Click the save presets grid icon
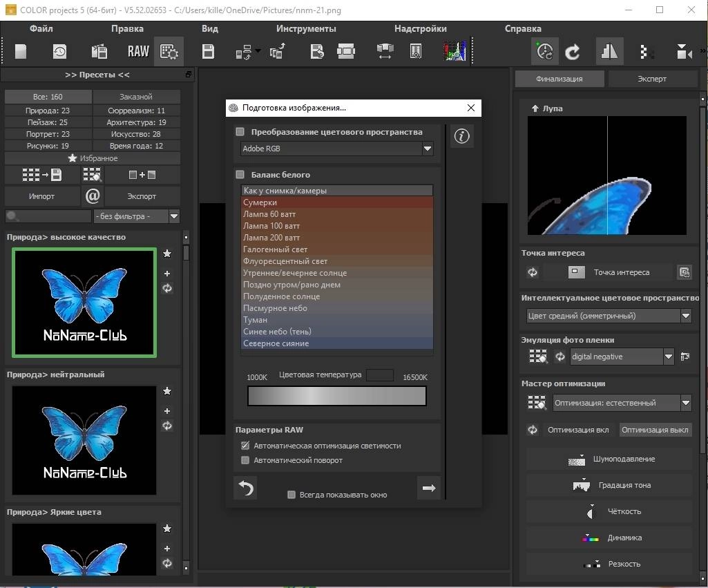 (x=42, y=175)
